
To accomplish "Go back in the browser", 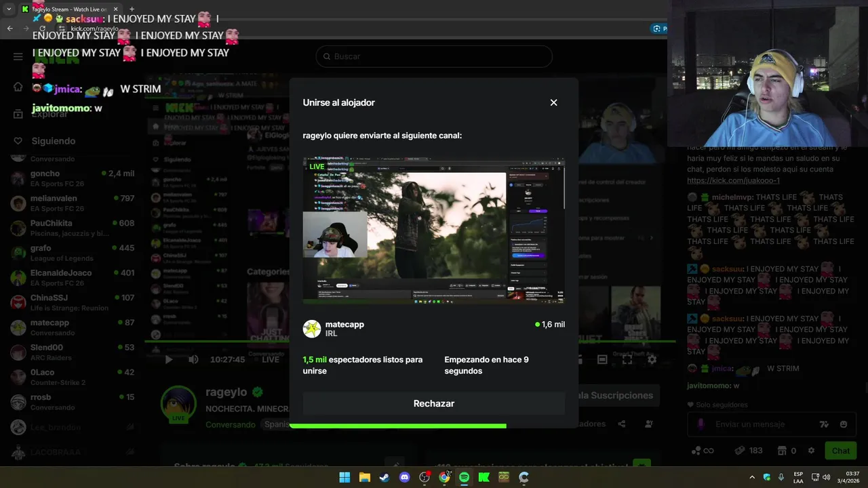I will click(10, 28).
